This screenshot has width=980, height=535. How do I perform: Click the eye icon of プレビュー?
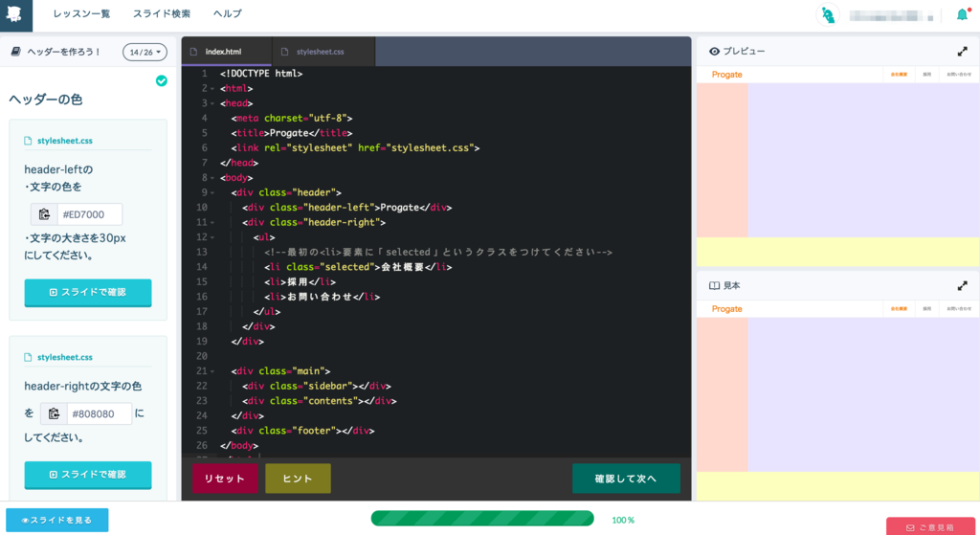(714, 52)
